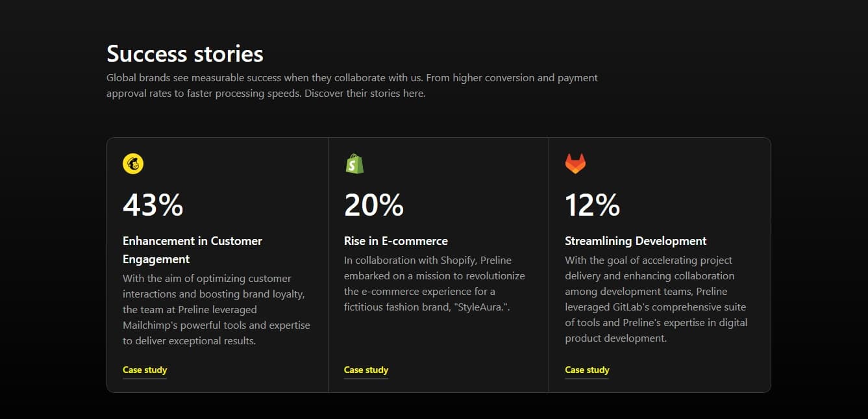This screenshot has height=419, width=868.
Task: Open the GitLab Case study link
Action: pos(587,370)
